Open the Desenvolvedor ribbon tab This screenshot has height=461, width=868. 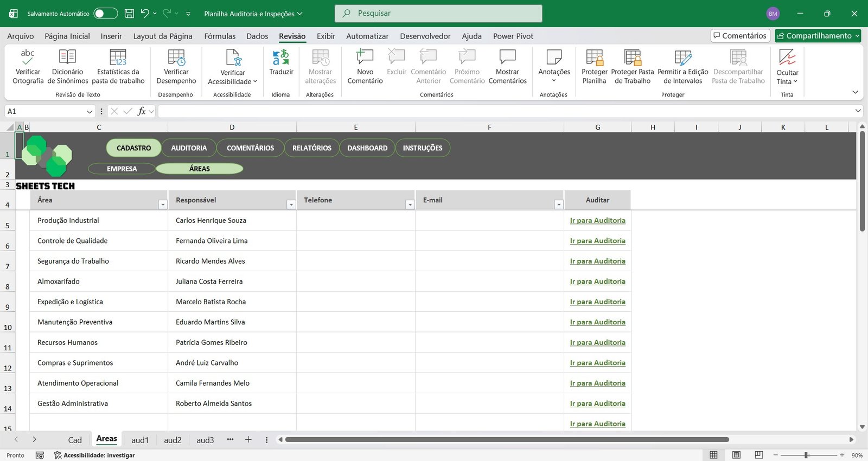click(x=425, y=36)
